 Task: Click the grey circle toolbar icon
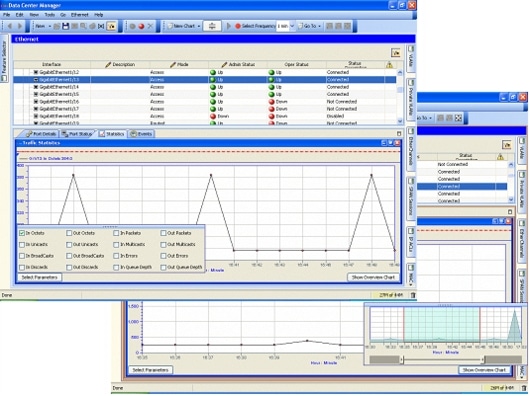[x=133, y=26]
